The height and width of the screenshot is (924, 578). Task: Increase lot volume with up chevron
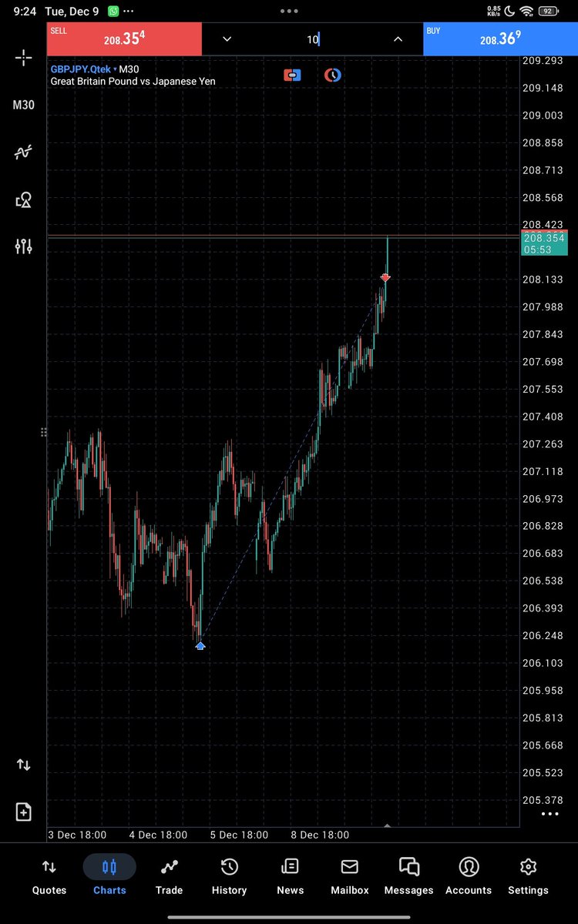click(398, 39)
